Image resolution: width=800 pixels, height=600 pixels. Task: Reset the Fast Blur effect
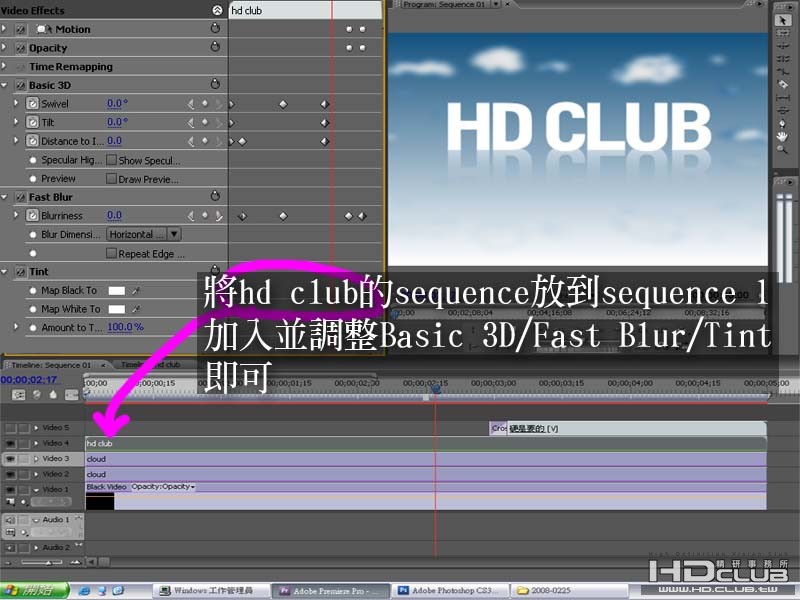click(215, 195)
